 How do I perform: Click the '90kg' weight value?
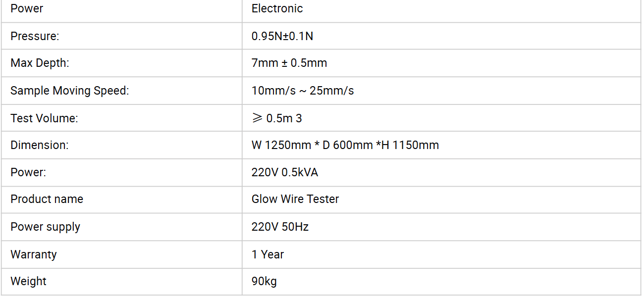(264, 281)
